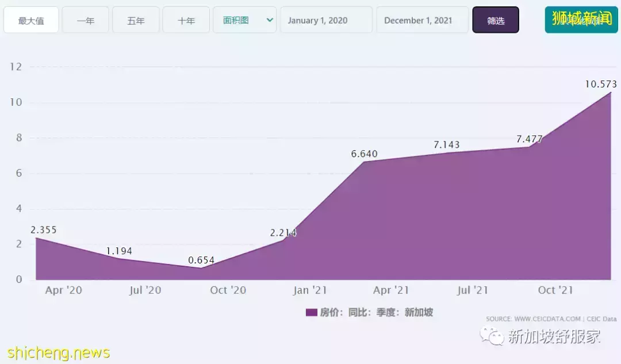Click the teal button in the top right
The image size is (621, 364).
[x=581, y=20]
